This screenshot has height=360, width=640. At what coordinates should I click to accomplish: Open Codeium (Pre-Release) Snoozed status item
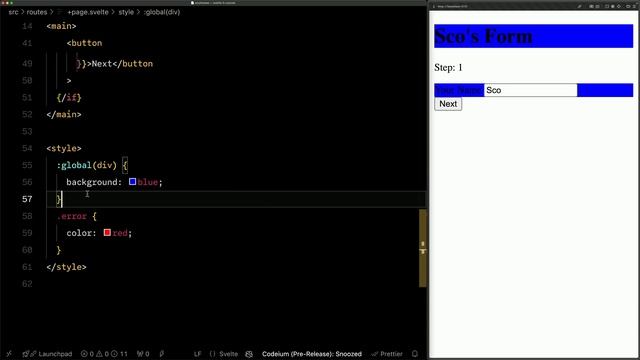pos(311,354)
